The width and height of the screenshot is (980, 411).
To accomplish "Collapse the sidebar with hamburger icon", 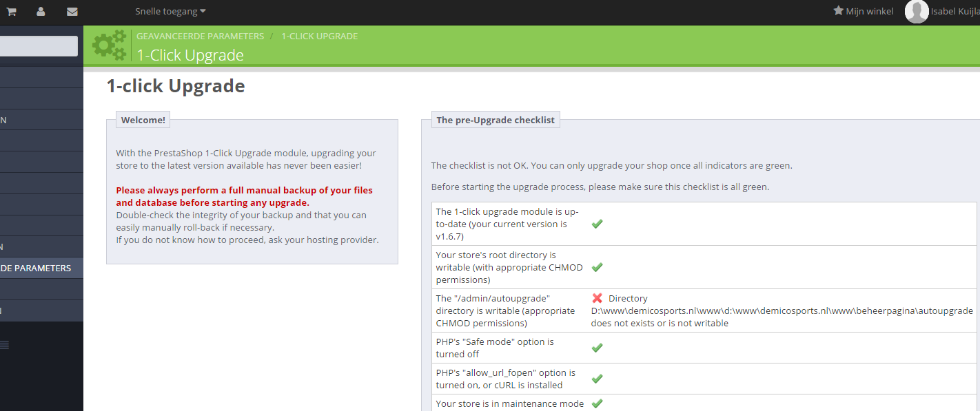I will (x=4, y=346).
